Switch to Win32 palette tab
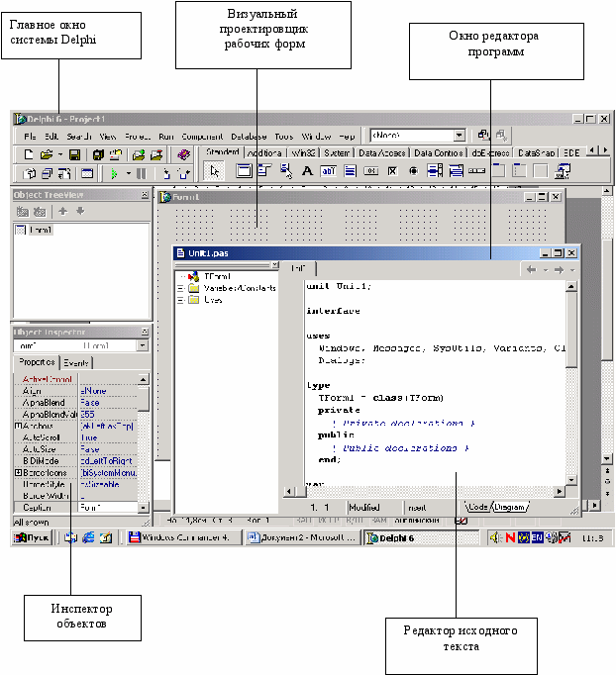This screenshot has height=675, width=616. pyautogui.click(x=303, y=152)
